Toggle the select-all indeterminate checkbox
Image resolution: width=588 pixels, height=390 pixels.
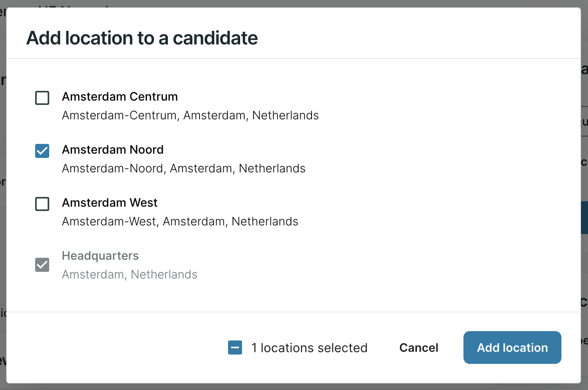235,347
